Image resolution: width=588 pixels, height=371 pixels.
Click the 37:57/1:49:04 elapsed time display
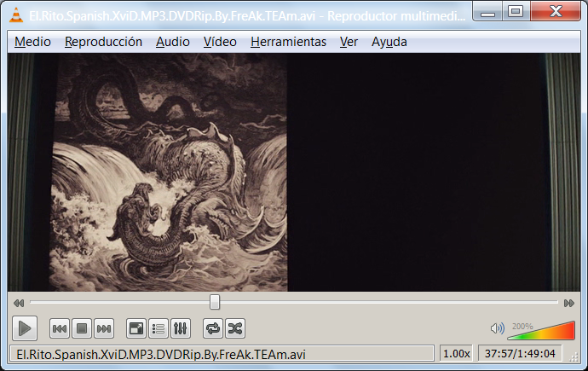[520, 354]
